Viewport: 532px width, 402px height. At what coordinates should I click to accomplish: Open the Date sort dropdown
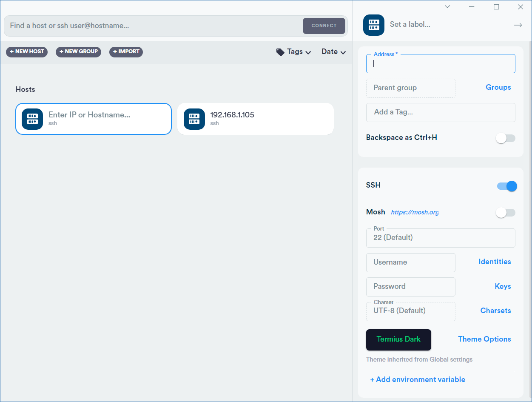click(x=333, y=52)
